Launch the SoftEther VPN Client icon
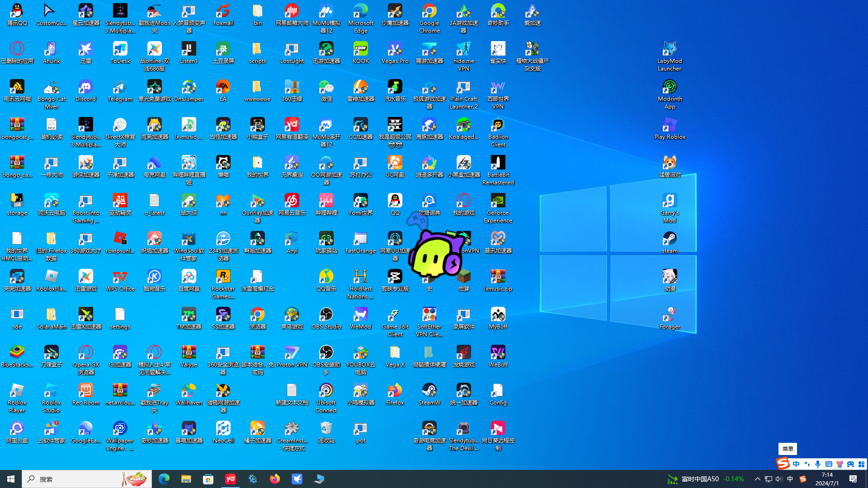This screenshot has height=488, width=868. (x=429, y=322)
